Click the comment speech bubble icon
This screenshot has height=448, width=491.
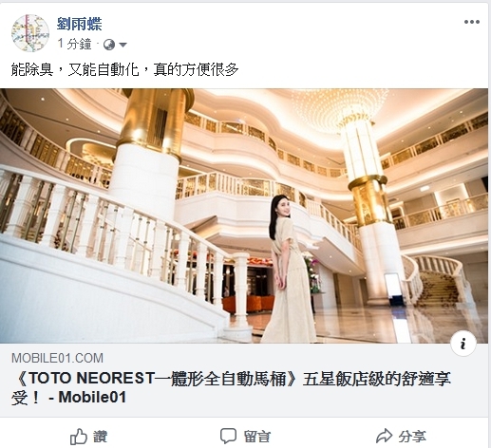tap(228, 437)
